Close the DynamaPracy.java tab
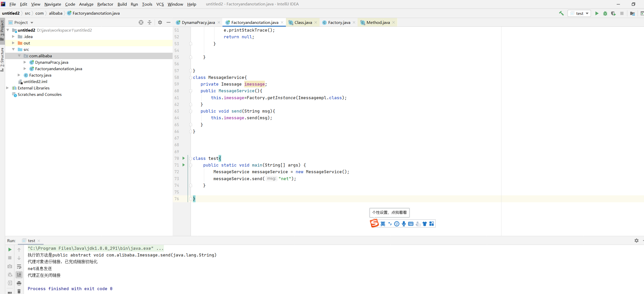The image size is (644, 294). click(x=219, y=22)
